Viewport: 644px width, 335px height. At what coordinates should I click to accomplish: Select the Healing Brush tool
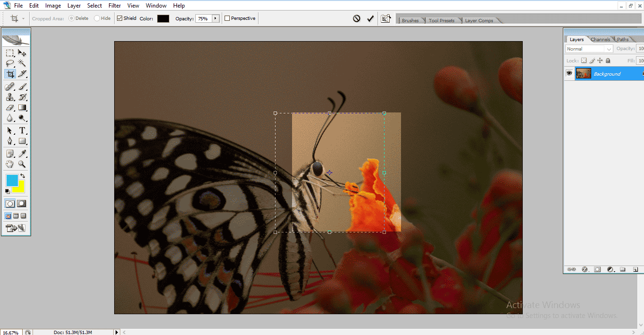click(x=10, y=87)
